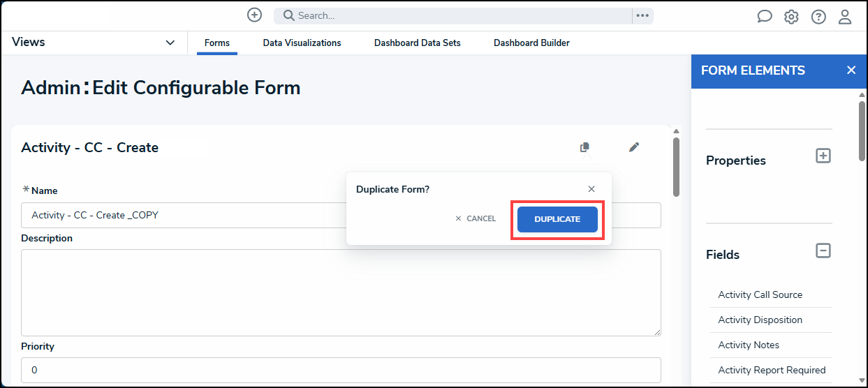Confirm with the Duplicate button

tap(557, 219)
